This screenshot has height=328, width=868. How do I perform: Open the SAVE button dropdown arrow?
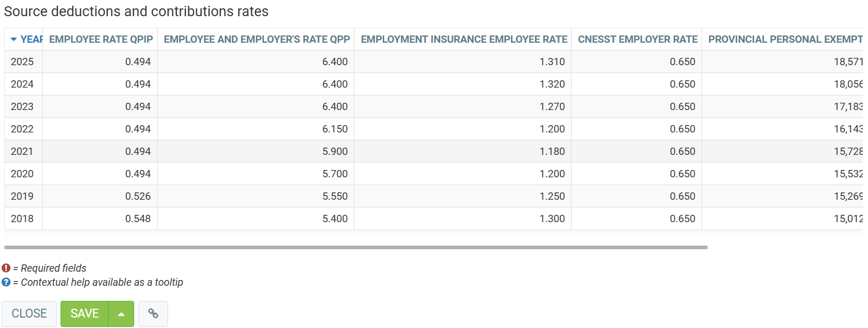[x=121, y=314]
